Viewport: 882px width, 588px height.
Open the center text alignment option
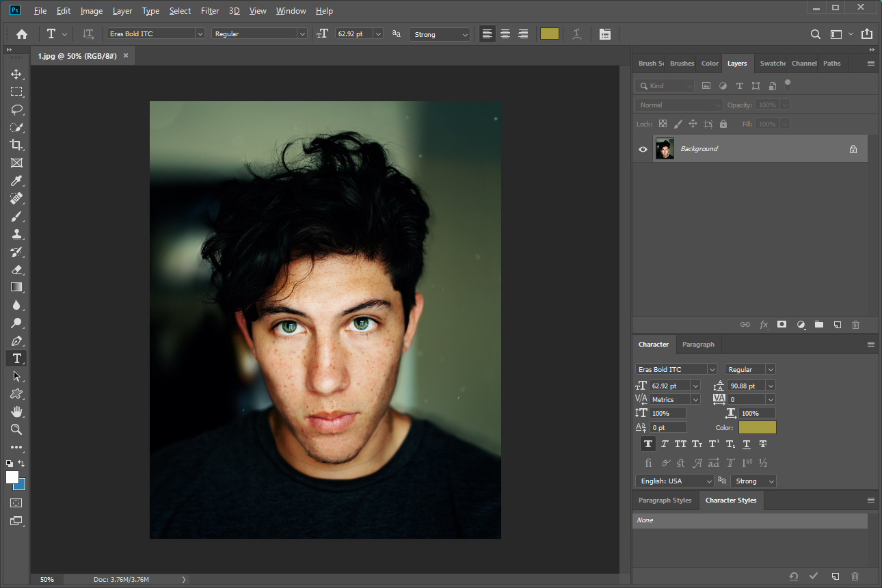[x=505, y=34]
